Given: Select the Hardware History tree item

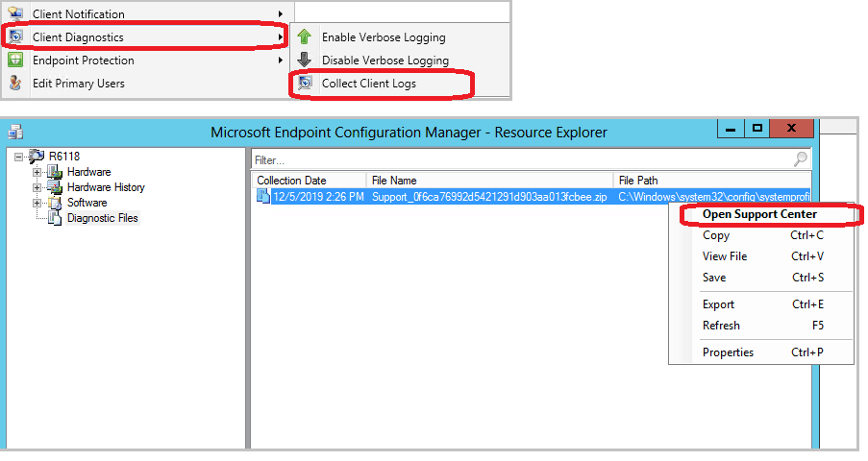Looking at the screenshot, I should tap(106, 187).
